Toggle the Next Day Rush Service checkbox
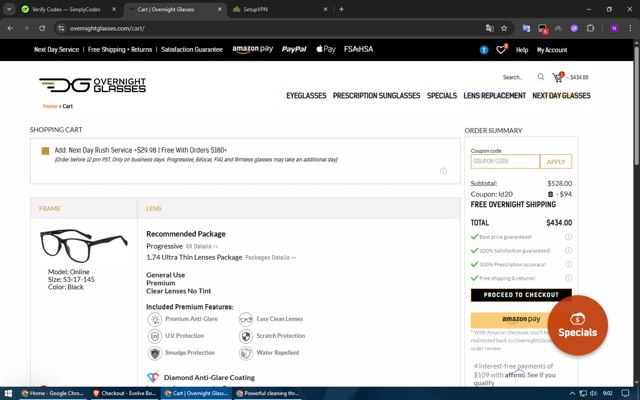 point(45,151)
